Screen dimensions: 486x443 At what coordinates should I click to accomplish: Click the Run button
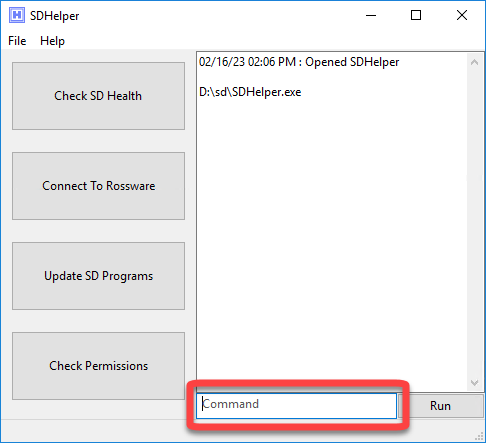tap(440, 406)
